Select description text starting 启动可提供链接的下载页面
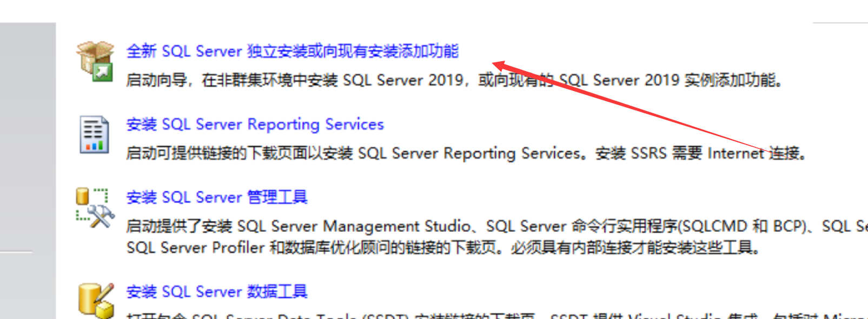This screenshot has height=319, width=868. (466, 153)
